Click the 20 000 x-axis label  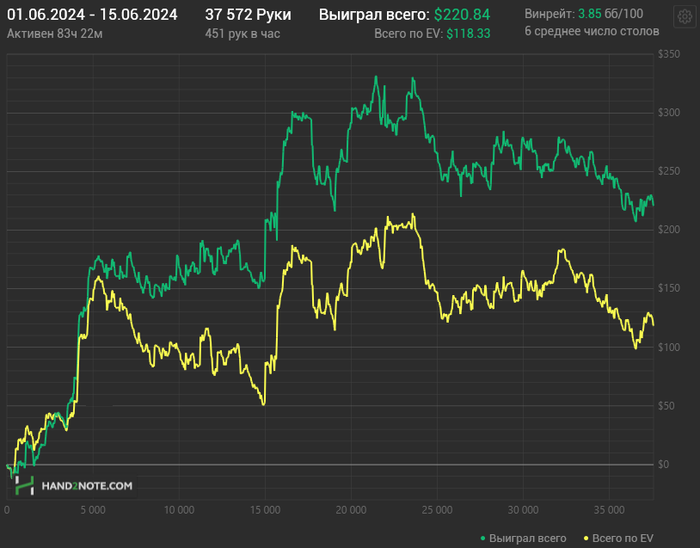(351, 510)
